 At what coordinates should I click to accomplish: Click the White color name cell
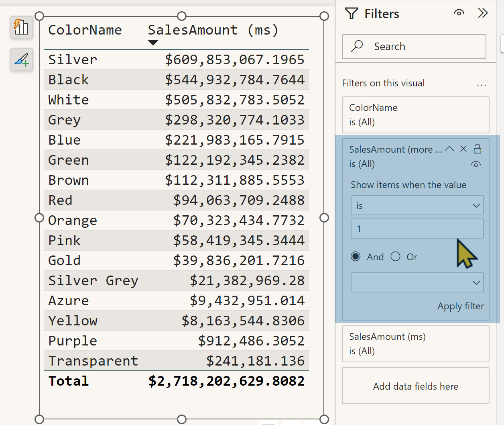(69, 100)
